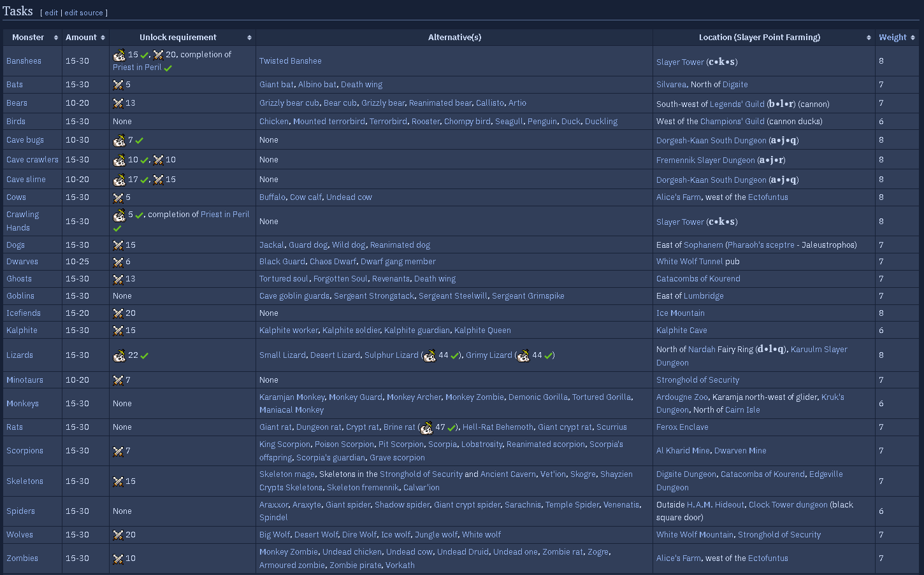
Task: Click the Combat icon in the Scorpions row
Action: coord(118,451)
